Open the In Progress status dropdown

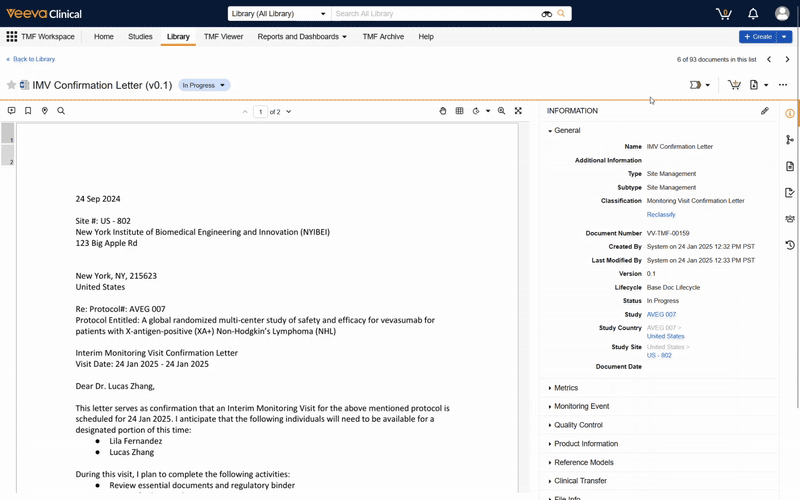(204, 85)
